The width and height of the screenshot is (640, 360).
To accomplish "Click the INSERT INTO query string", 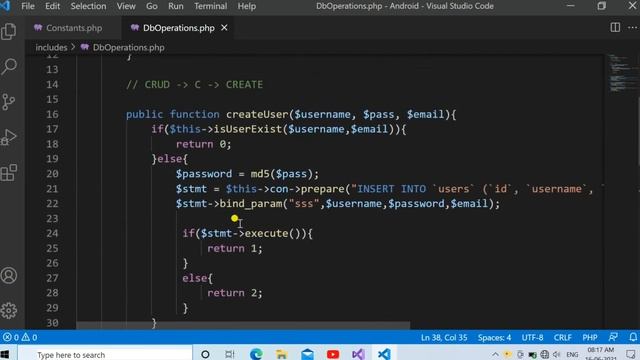I will pos(476,189).
